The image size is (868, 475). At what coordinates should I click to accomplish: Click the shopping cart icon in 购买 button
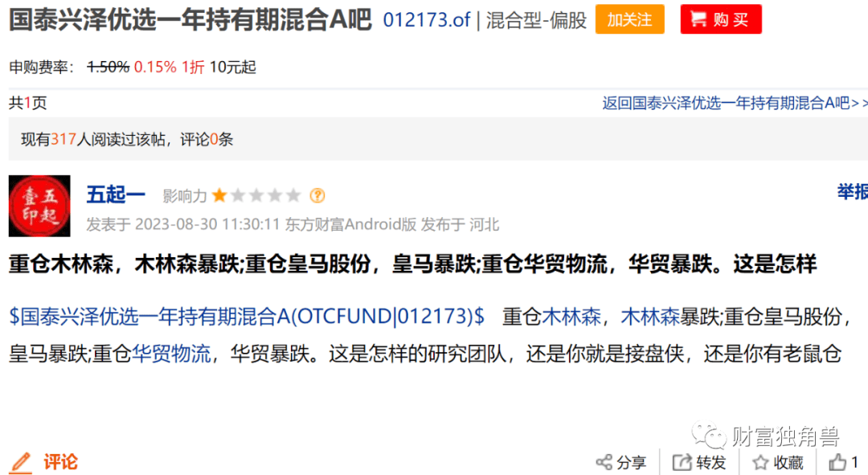coord(698,19)
